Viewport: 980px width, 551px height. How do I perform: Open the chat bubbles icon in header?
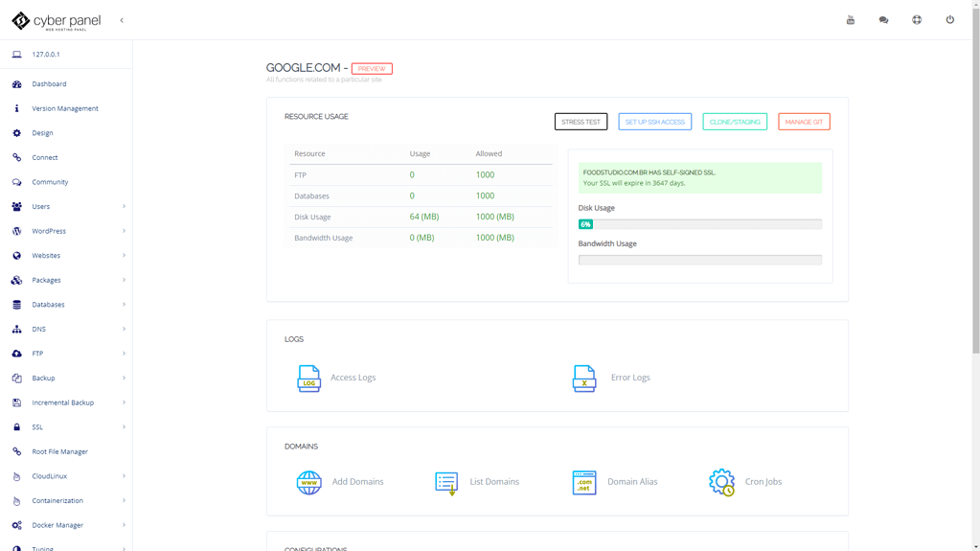coord(884,20)
